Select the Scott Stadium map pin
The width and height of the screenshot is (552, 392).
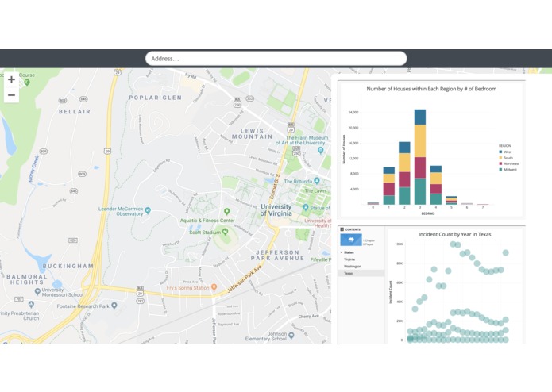click(225, 232)
